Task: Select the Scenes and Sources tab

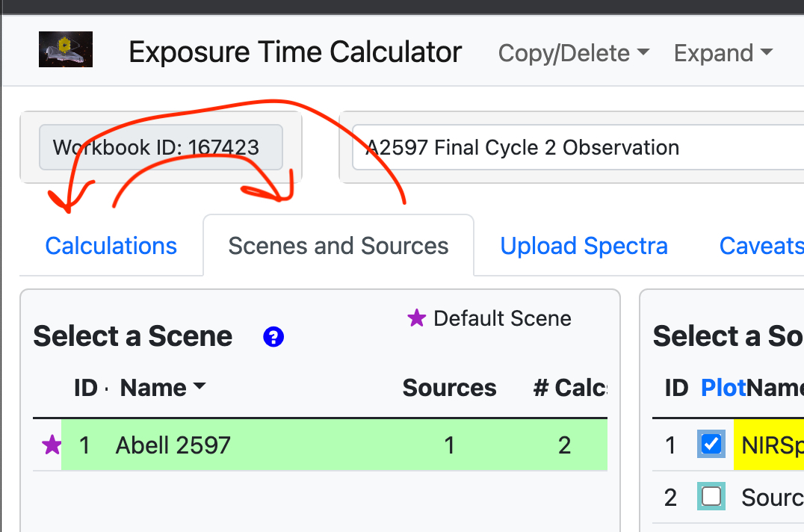Action: (x=338, y=246)
